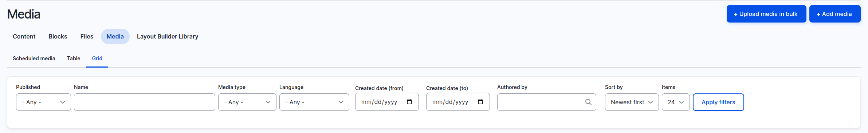Viewport: 868px width, 133px height.
Task: Open the Language filter dropdown
Action: (x=314, y=102)
